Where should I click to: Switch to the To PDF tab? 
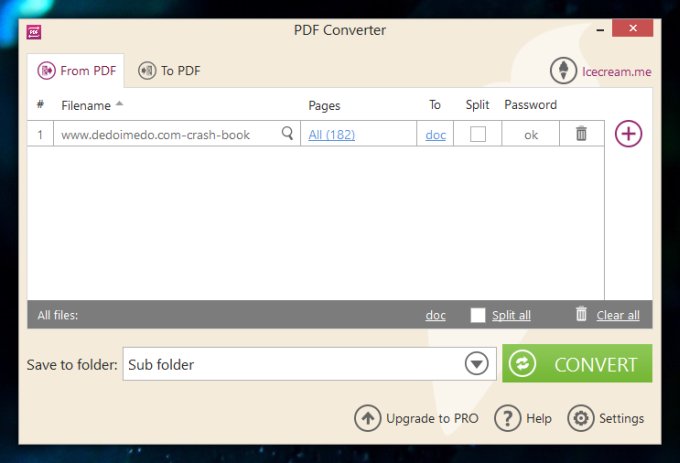(169, 71)
